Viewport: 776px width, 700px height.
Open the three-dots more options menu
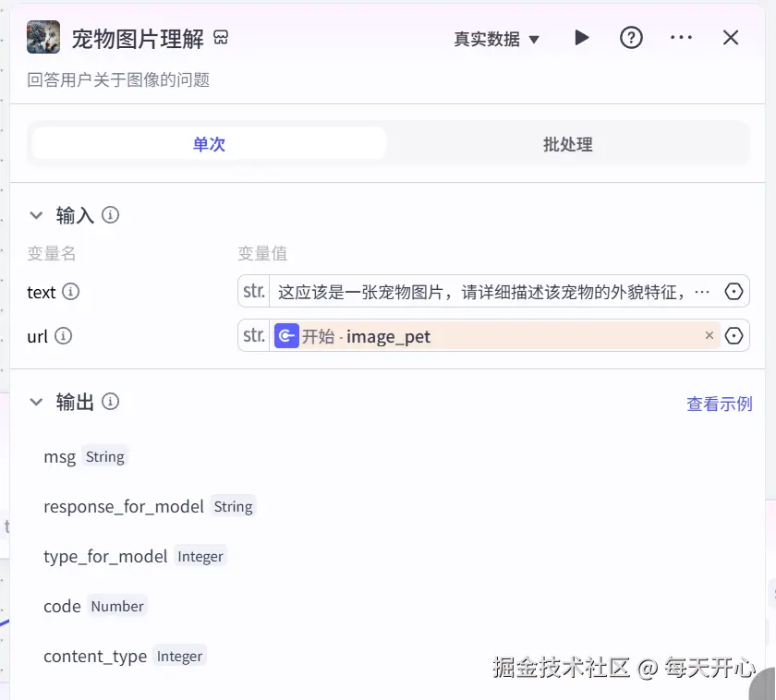coord(681,38)
